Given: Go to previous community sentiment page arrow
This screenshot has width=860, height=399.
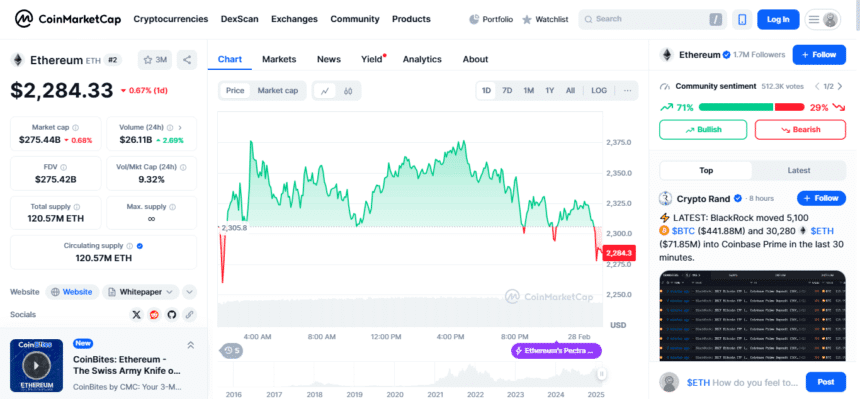Looking at the screenshot, I should coord(817,86).
